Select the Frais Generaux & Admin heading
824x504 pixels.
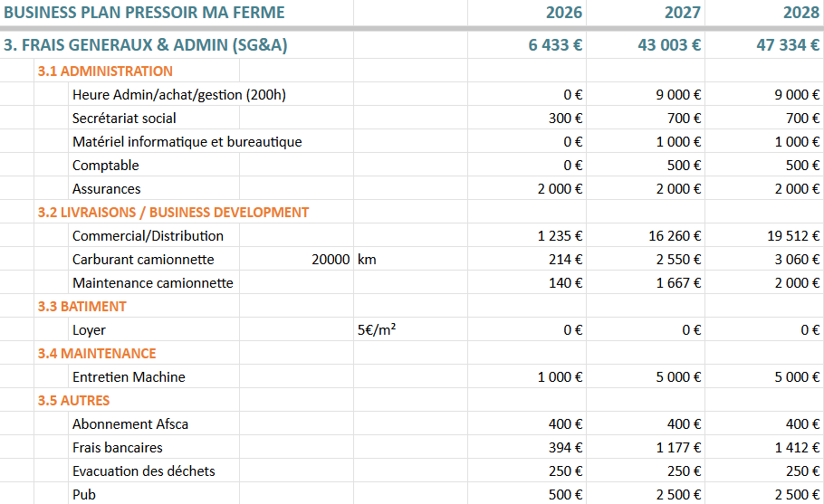pos(146,44)
